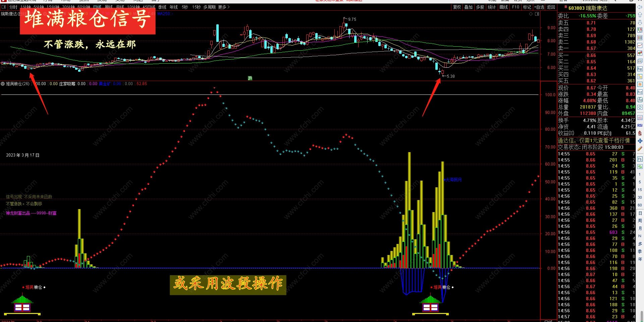
Task: Click the red dollar sign icon in sidebar
Action: click(640, 134)
